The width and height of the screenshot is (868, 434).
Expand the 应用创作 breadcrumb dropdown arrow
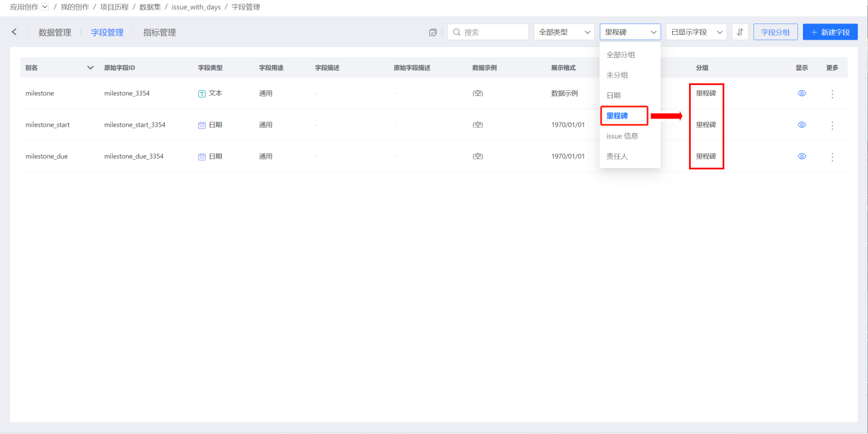coord(45,7)
